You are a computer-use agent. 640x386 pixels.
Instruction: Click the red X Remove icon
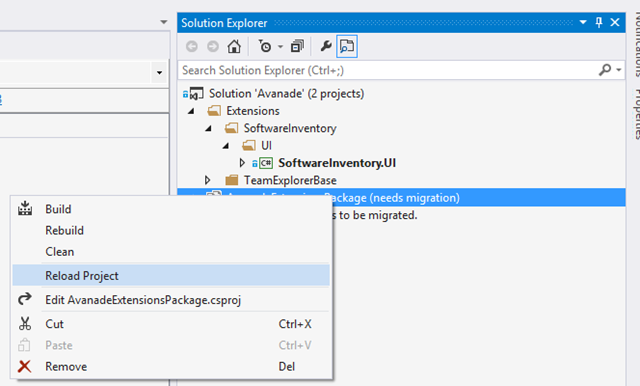coord(24,366)
